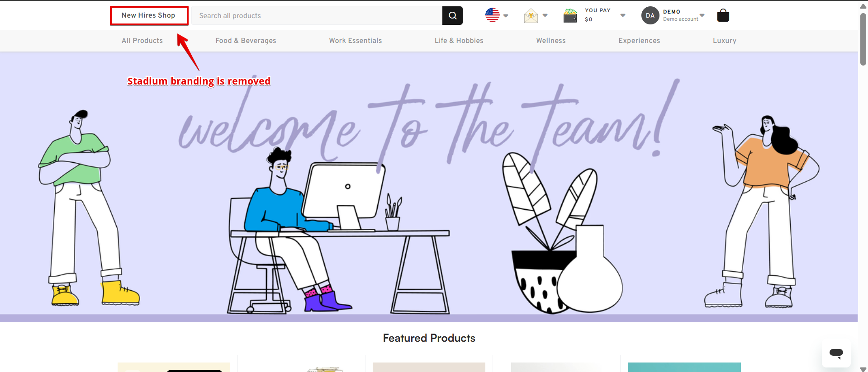Expand the country flag dropdown arrow
This screenshot has height=372, width=868.
click(506, 15)
